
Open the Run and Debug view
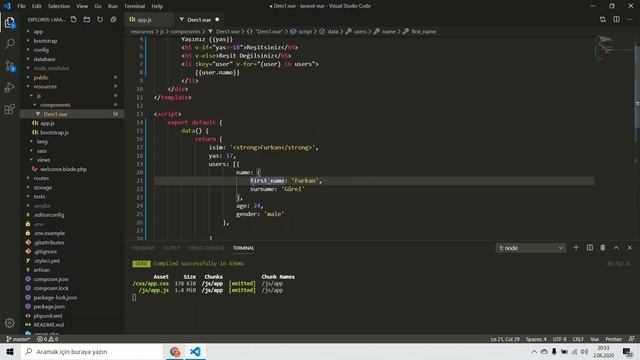tap(10, 87)
